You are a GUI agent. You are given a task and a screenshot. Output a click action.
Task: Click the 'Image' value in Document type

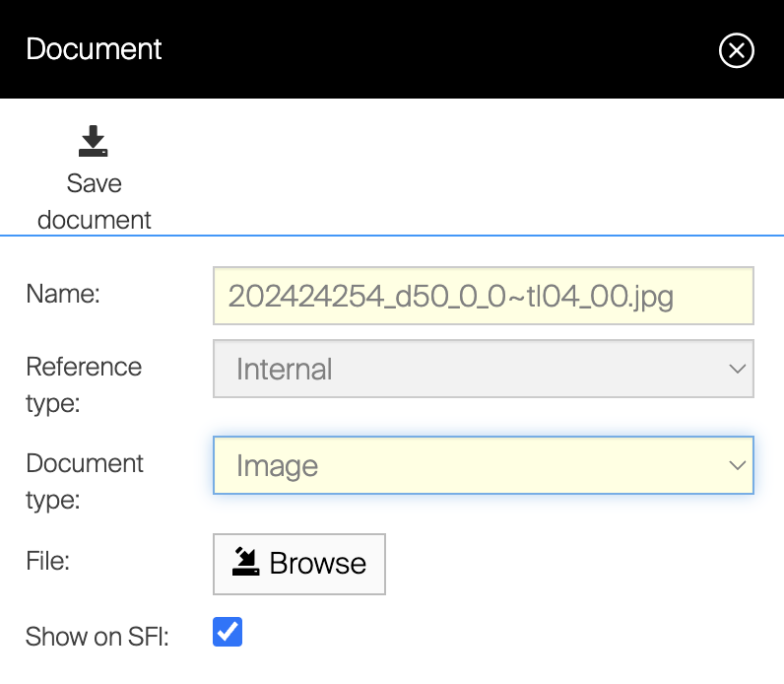(x=277, y=466)
